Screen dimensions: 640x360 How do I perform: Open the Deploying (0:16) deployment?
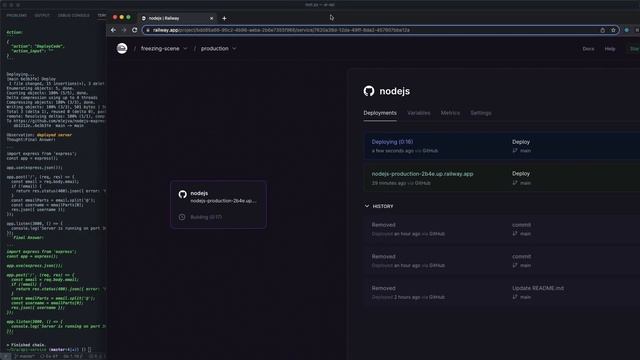tap(502, 146)
